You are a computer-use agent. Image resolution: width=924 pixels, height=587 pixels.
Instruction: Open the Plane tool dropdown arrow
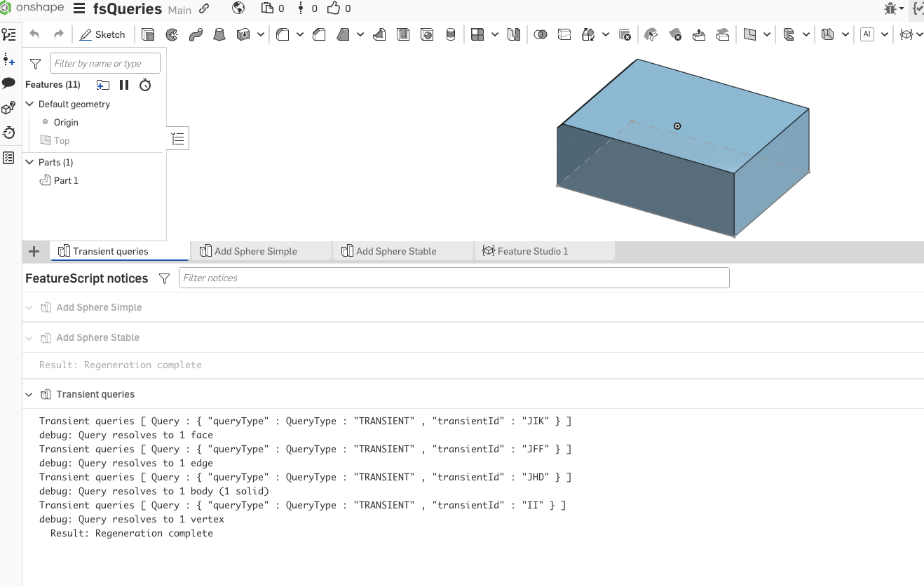(767, 34)
